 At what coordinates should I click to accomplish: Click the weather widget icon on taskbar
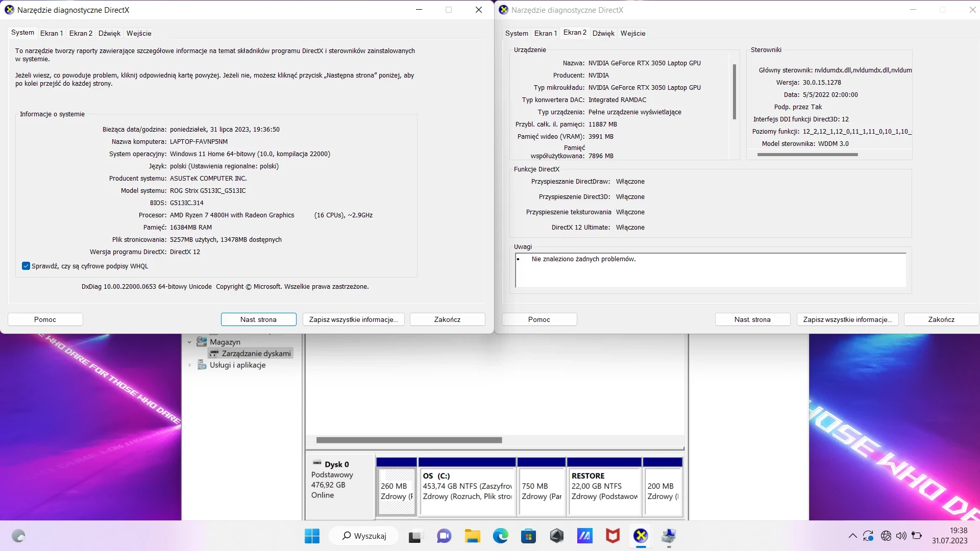[18, 536]
